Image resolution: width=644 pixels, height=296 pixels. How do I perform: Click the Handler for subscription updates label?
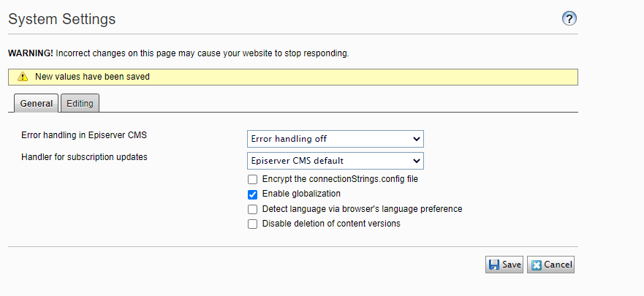click(x=90, y=156)
